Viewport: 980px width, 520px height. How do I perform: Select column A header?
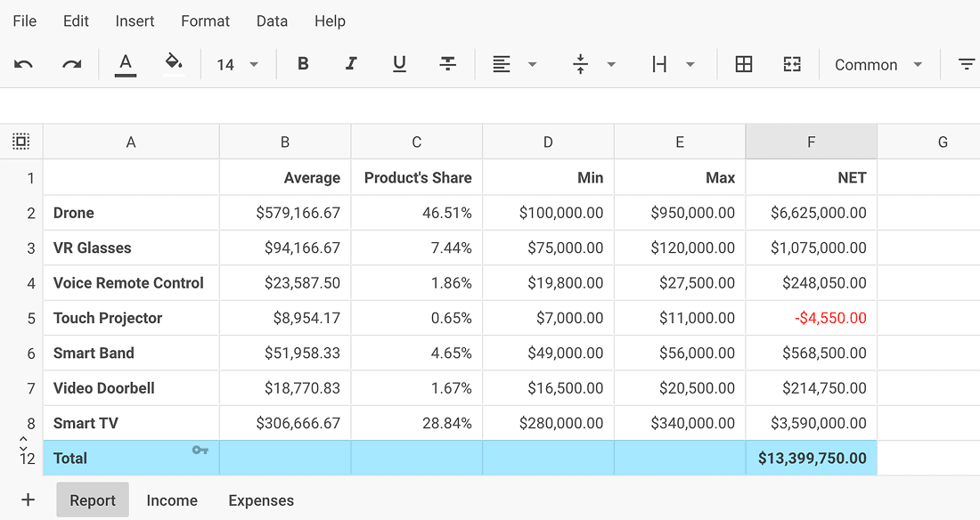(x=131, y=142)
